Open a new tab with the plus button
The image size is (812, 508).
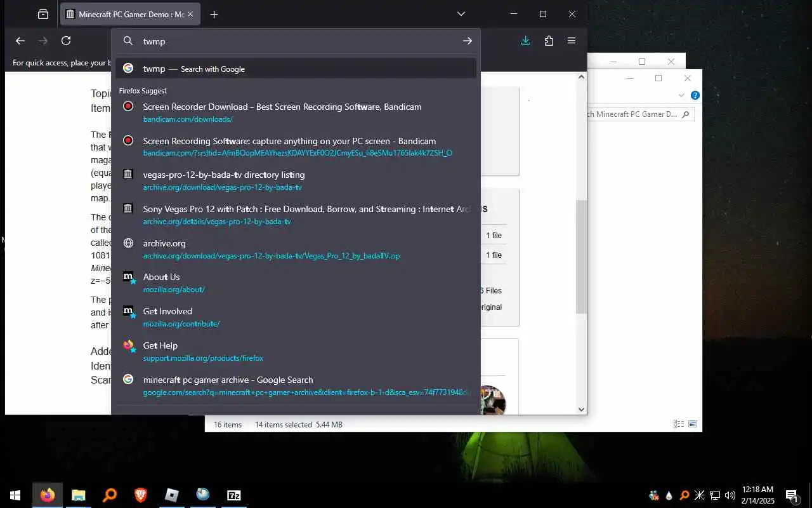(214, 14)
